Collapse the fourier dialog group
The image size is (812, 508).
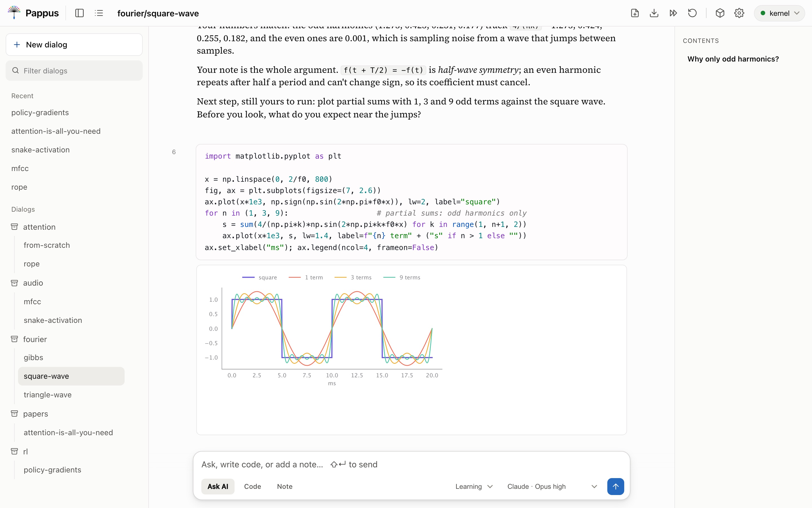pyautogui.click(x=35, y=339)
